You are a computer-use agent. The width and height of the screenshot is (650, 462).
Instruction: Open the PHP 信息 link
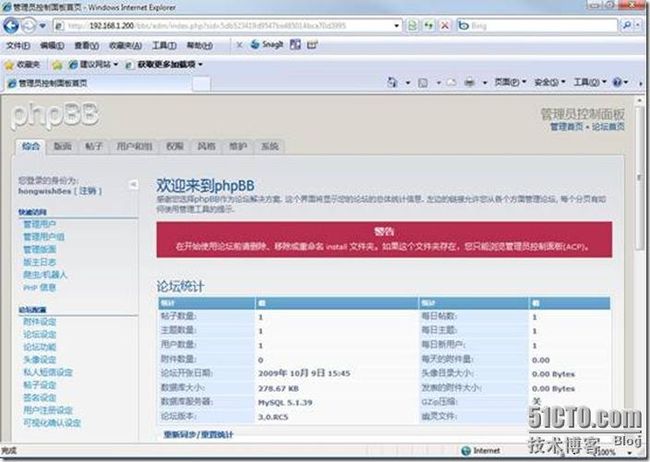39,287
